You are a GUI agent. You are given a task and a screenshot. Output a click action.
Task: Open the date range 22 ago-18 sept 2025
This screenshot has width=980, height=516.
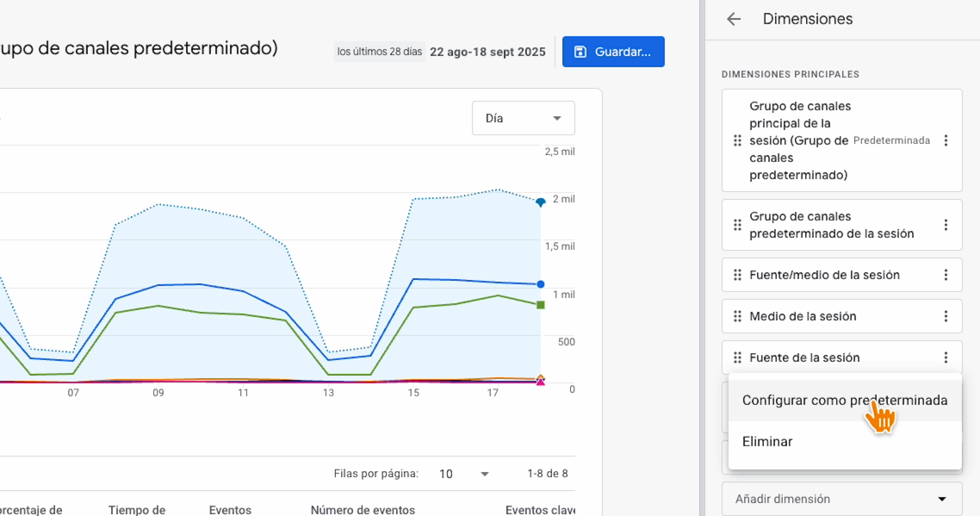point(487,52)
